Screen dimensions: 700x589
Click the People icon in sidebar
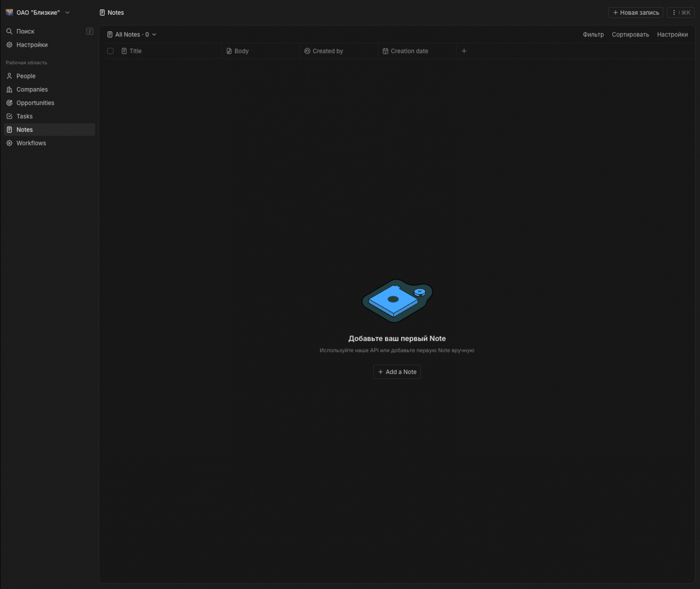9,76
